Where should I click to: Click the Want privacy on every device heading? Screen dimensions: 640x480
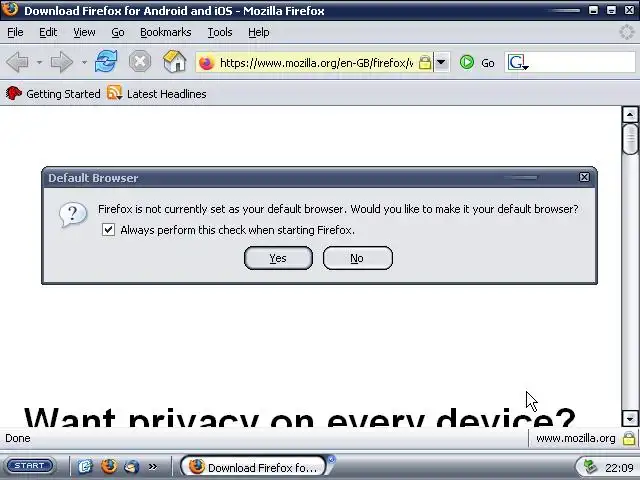300,417
